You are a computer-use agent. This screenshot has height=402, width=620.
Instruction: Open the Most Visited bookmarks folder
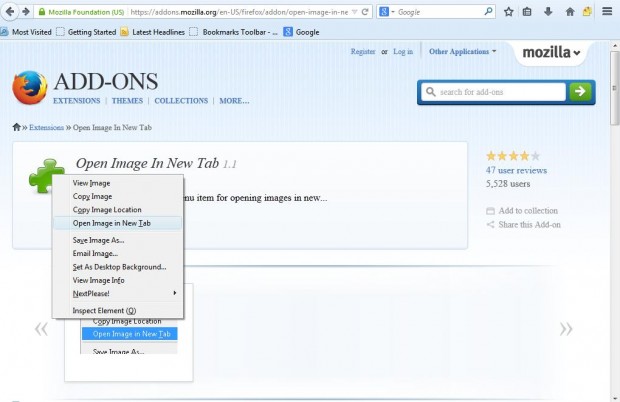click(x=26, y=32)
